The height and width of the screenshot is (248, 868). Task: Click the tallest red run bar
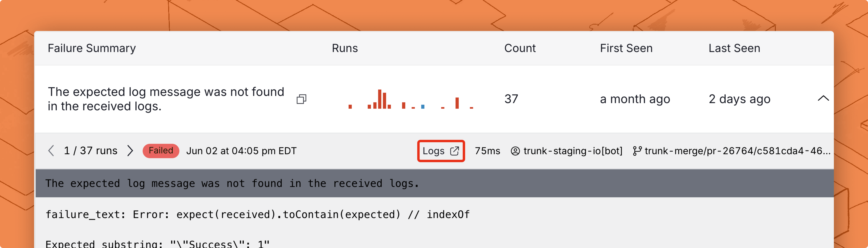coord(380,99)
